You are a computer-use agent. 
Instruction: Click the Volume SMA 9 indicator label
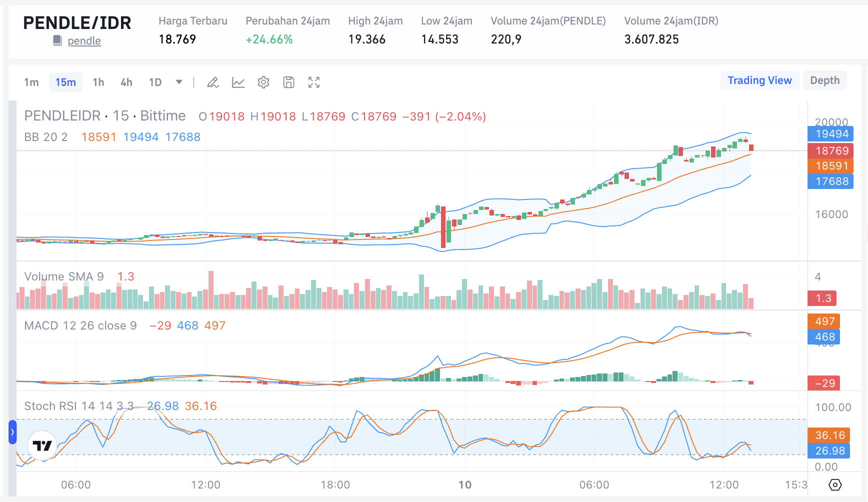[x=64, y=276]
